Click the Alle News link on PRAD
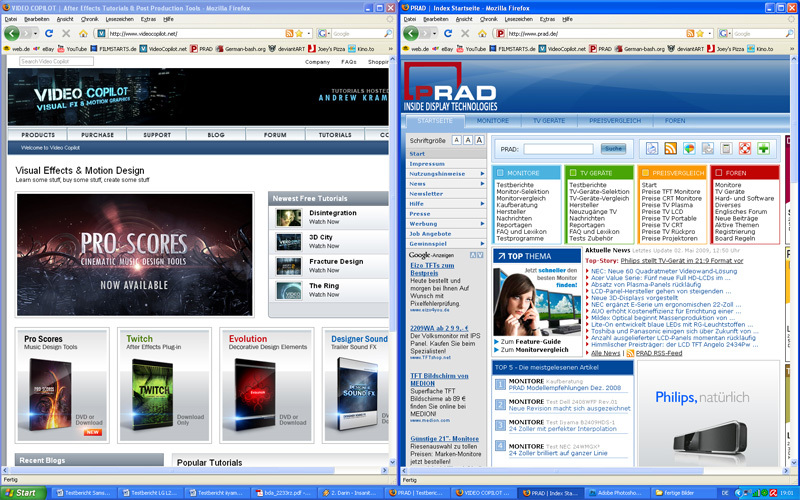 pyautogui.click(x=606, y=353)
